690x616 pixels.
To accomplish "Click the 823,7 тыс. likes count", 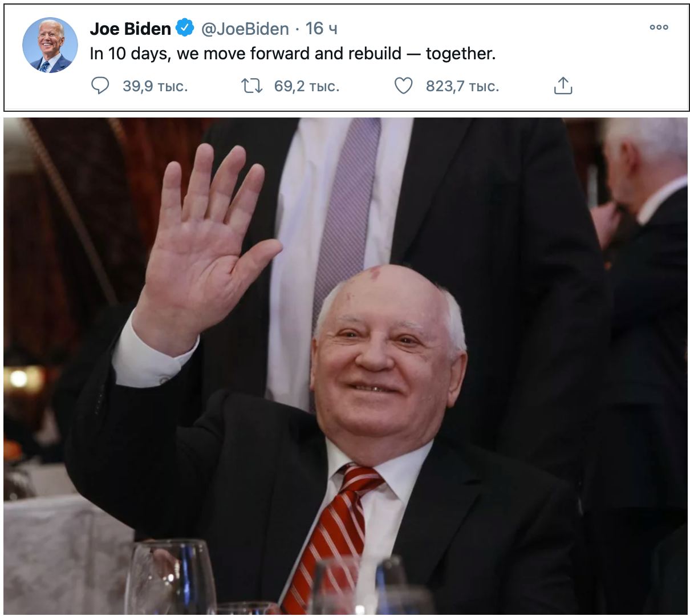I will click(x=462, y=86).
